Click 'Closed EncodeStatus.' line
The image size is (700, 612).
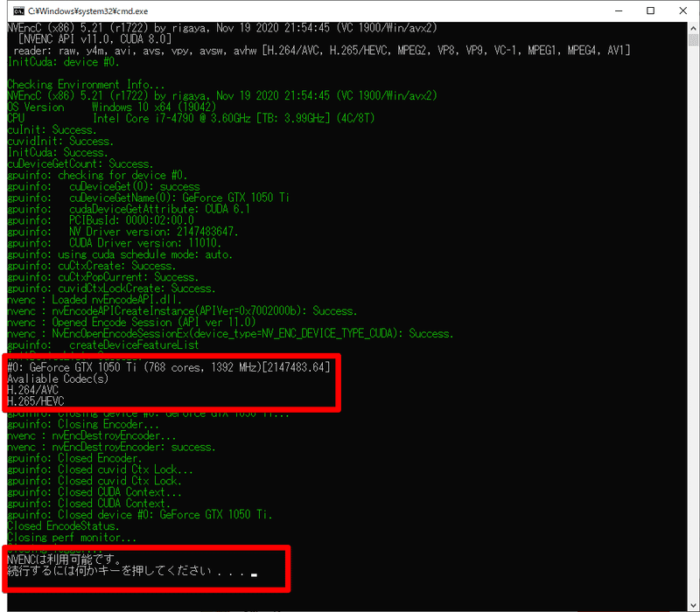(63, 526)
